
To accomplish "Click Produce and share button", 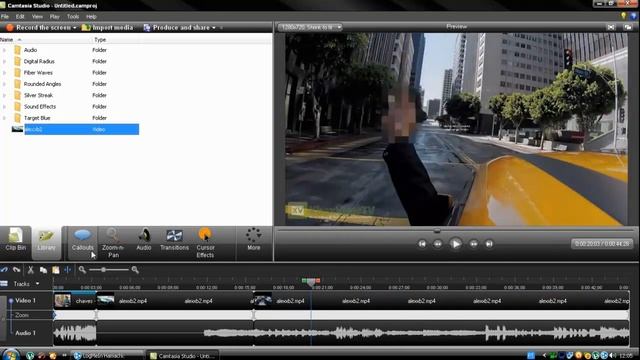I will 176,27.
